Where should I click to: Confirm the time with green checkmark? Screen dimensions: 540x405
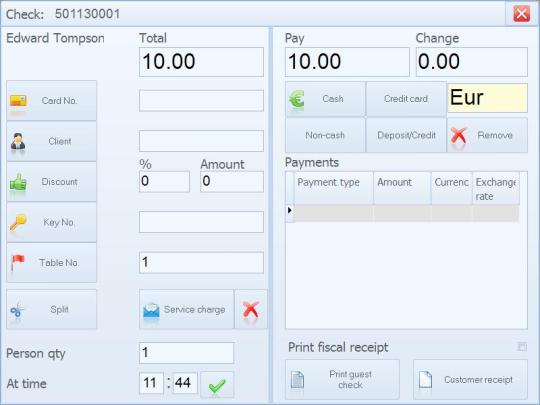point(217,385)
